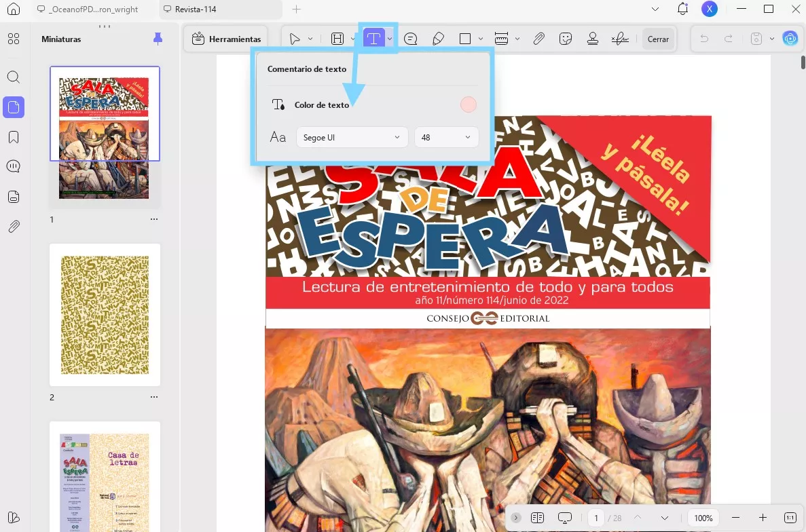
Task: Undo the last action
Action: [x=704, y=39]
